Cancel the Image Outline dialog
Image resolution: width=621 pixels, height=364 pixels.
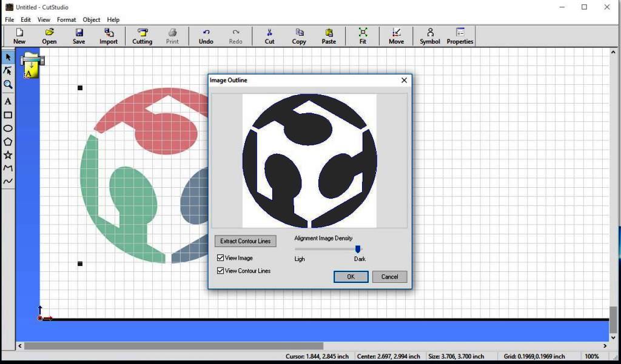point(390,277)
